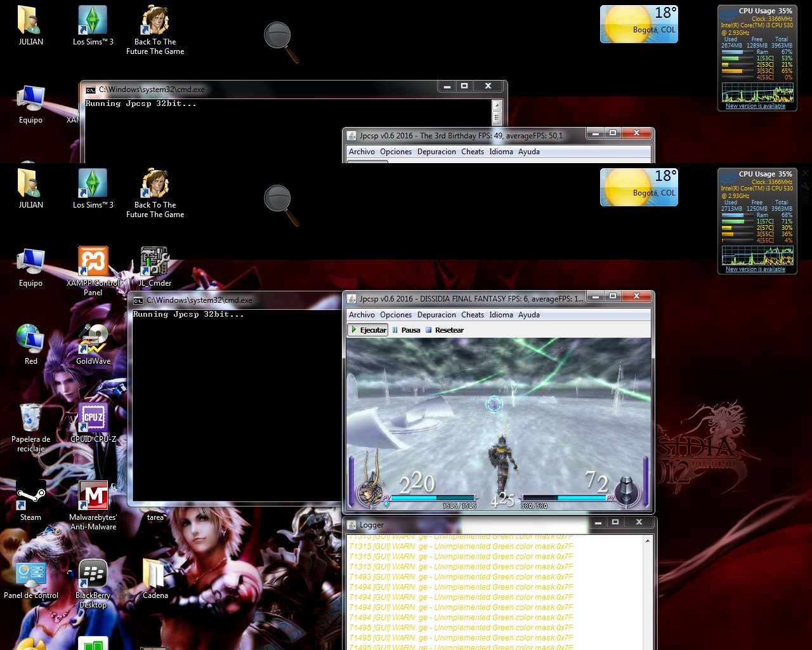Image resolution: width=812 pixels, height=650 pixels.
Task: Minimize the DISSIDIA FINAL FANTASY Jpcsp window
Action: click(x=595, y=296)
